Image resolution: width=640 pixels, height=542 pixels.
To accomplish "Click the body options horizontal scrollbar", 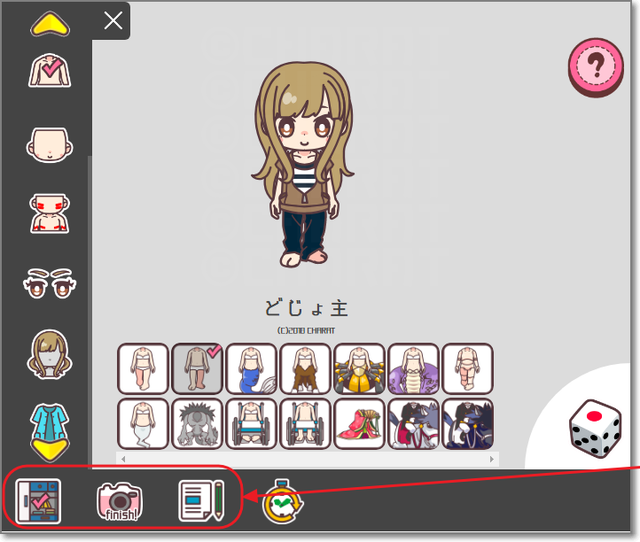I will pyautogui.click(x=307, y=459).
